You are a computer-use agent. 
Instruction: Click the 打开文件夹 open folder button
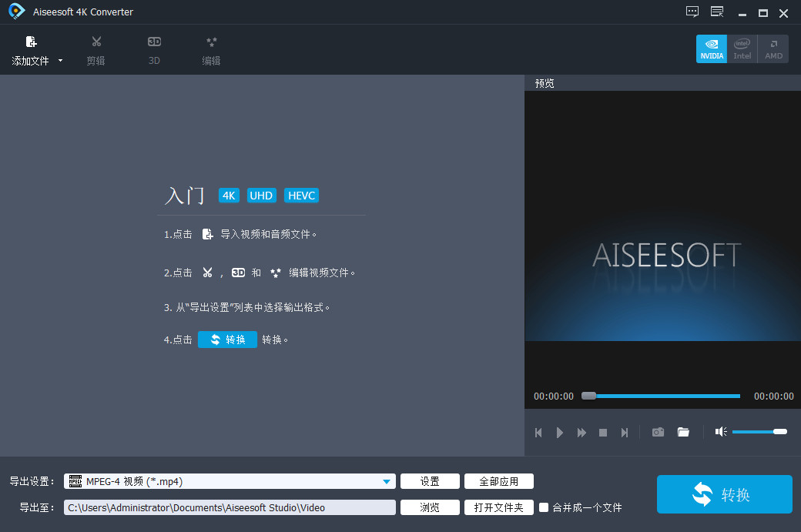pyautogui.click(x=498, y=507)
